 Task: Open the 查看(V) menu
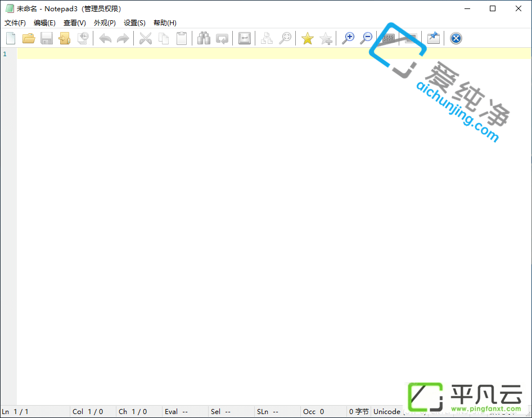75,22
